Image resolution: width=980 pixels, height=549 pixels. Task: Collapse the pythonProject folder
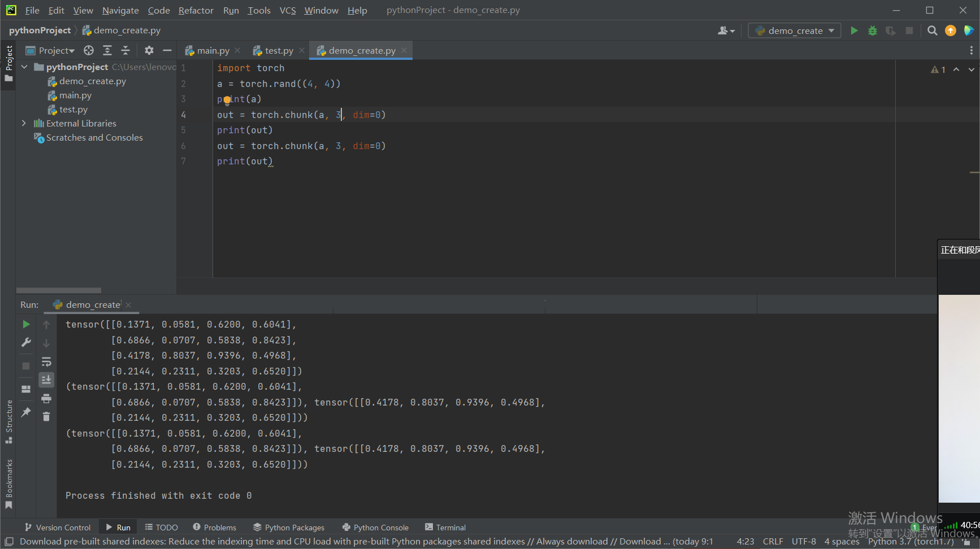click(24, 67)
